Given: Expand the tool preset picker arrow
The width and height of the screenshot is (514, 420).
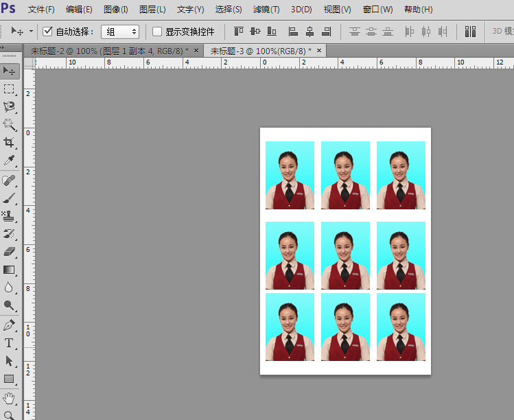Looking at the screenshot, I should 31,32.
